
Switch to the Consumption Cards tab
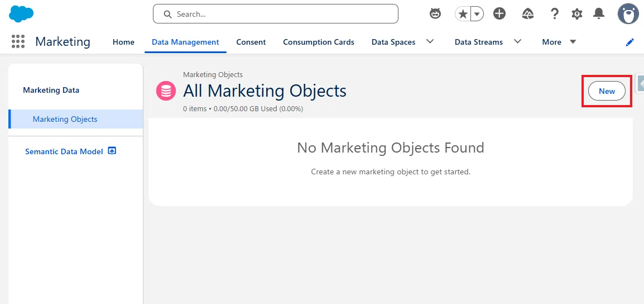pyautogui.click(x=318, y=42)
